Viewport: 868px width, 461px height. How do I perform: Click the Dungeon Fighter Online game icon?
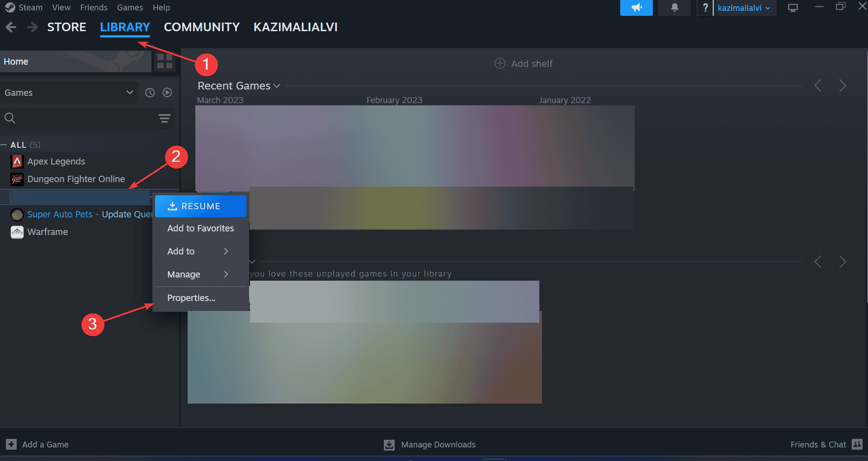[x=17, y=179]
